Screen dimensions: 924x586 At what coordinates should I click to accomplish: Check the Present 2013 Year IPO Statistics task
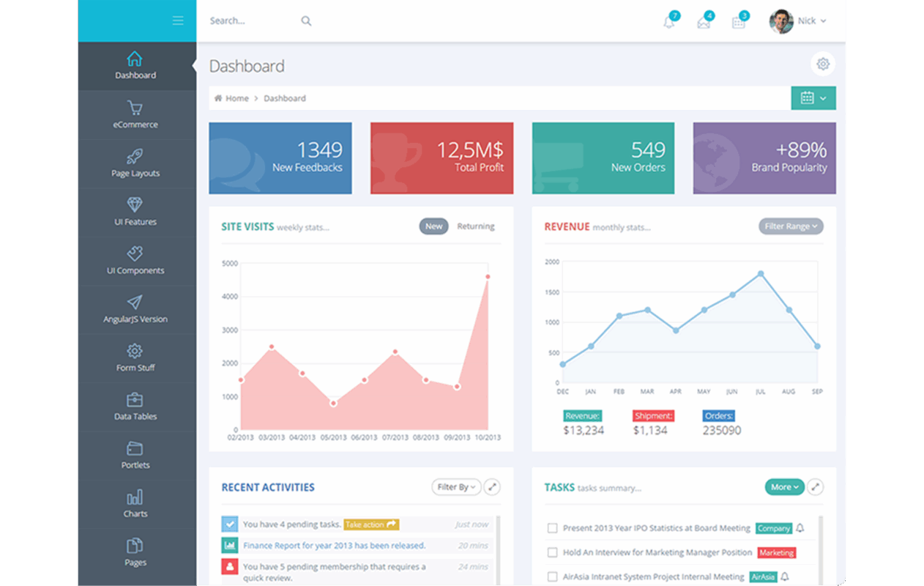click(x=553, y=528)
